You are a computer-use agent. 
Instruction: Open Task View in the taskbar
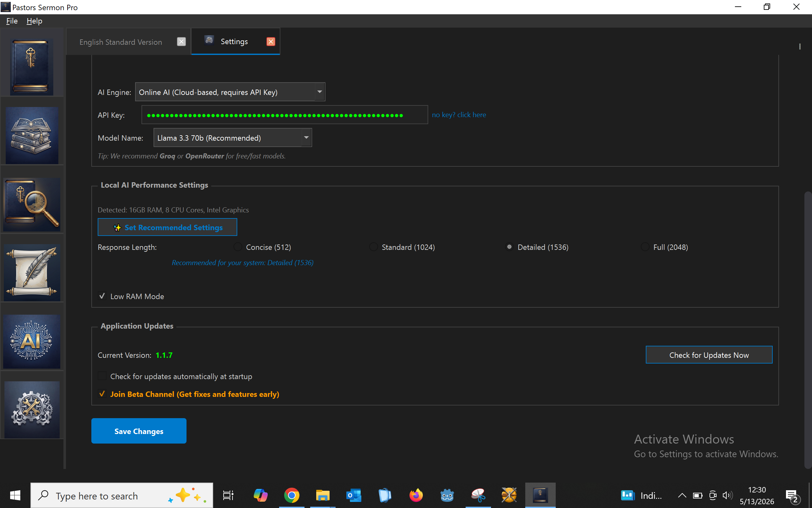click(228, 495)
